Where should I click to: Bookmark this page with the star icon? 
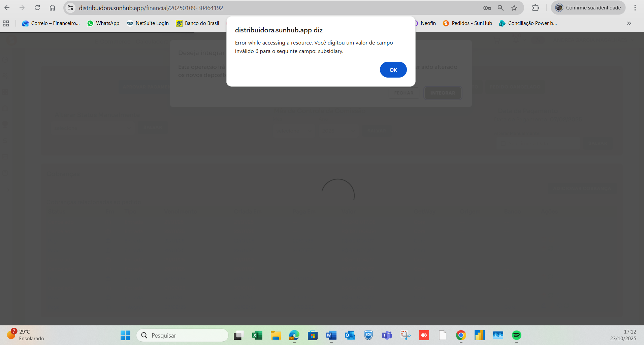coord(514,8)
